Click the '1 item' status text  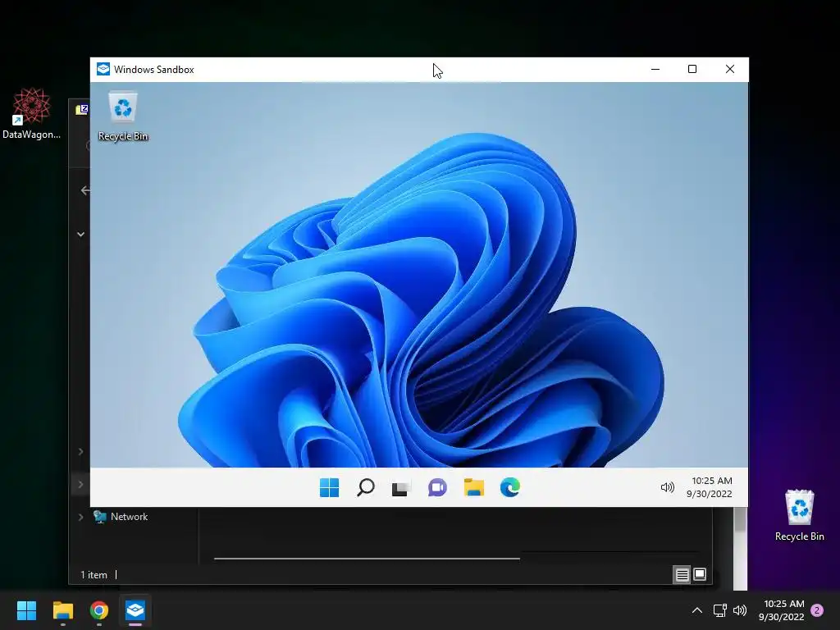94,575
